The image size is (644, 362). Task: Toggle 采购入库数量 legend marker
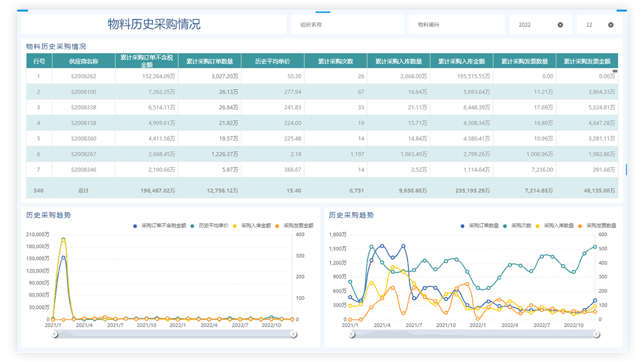[x=539, y=226]
